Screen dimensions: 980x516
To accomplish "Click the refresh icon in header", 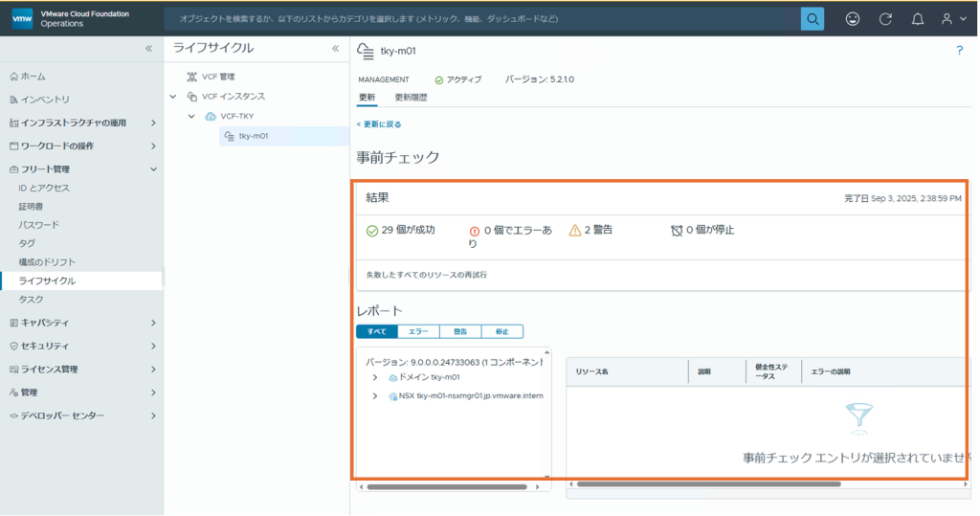I will [885, 19].
